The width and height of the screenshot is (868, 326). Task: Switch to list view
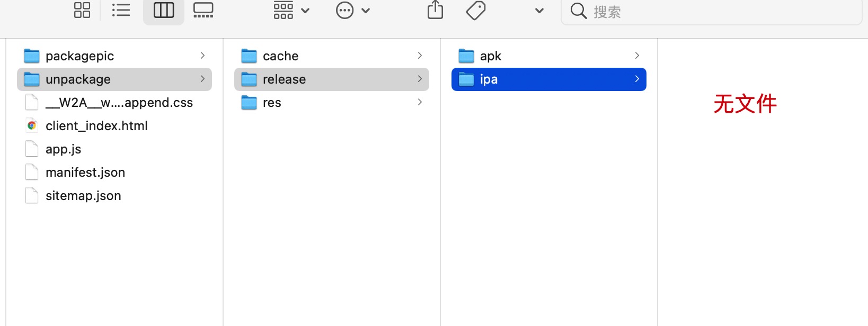point(121,10)
